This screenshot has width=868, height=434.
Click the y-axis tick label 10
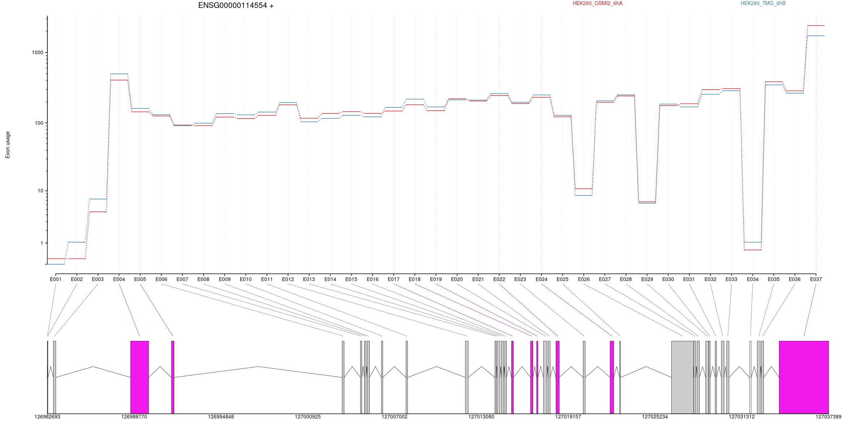(41, 191)
